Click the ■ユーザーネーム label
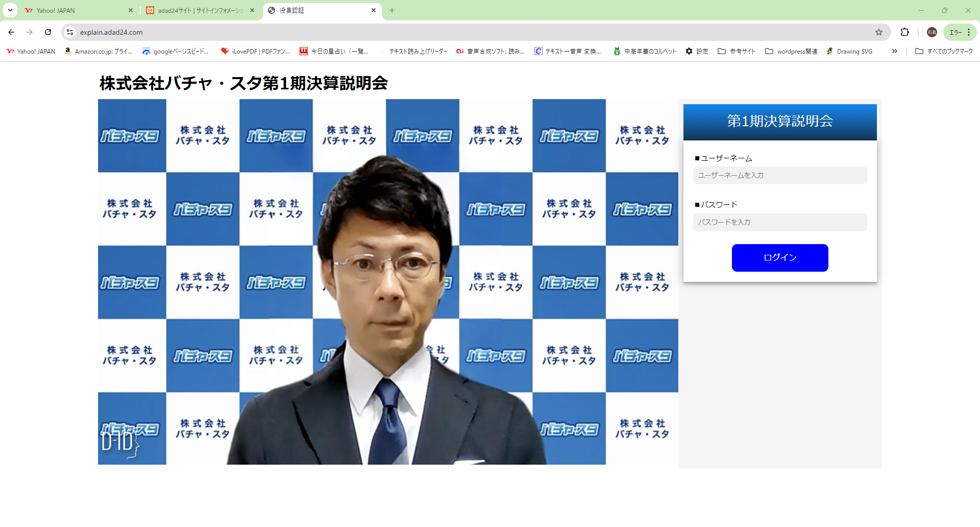980x527 pixels. [x=723, y=158]
